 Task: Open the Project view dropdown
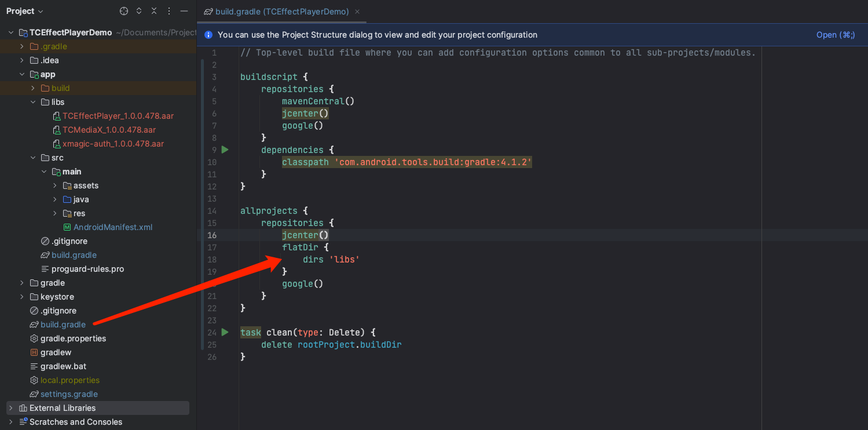pos(25,11)
